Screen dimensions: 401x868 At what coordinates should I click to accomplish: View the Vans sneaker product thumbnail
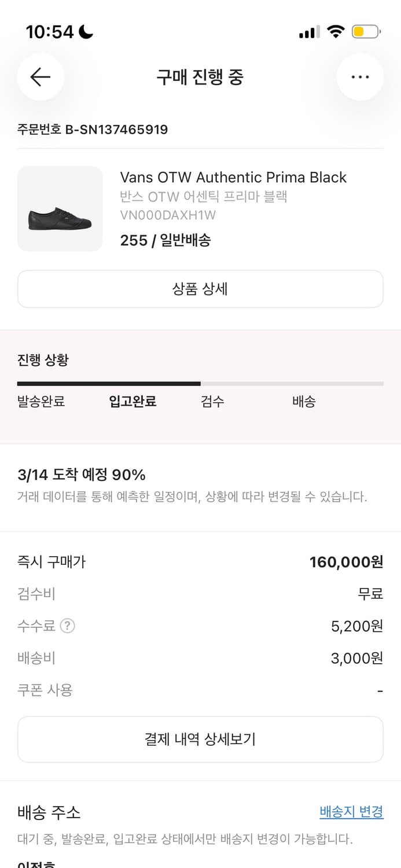[60, 208]
